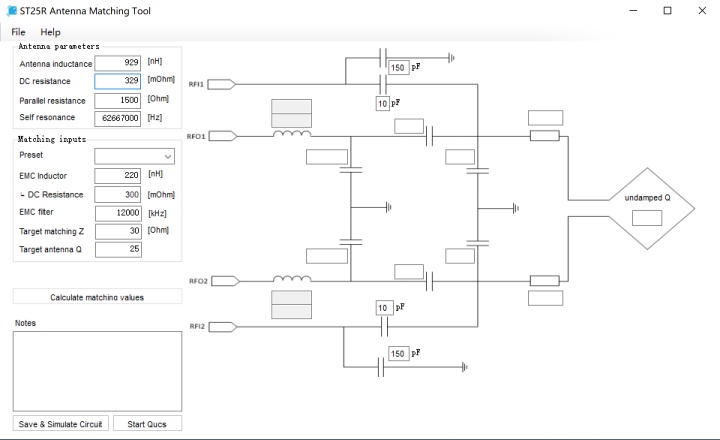Click Calculate matching values button

click(x=97, y=297)
